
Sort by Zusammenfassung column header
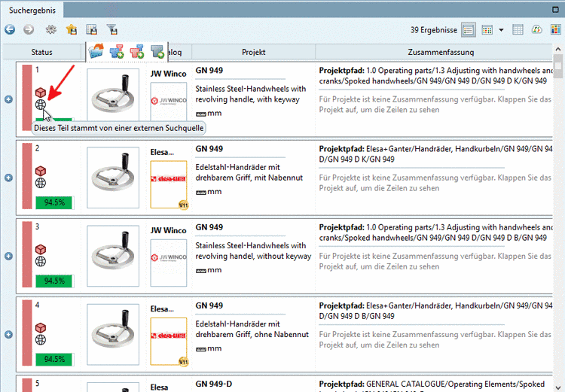[x=441, y=52]
